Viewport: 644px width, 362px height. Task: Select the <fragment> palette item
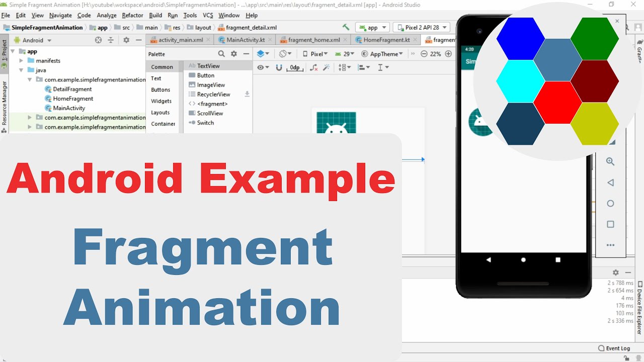(x=212, y=104)
